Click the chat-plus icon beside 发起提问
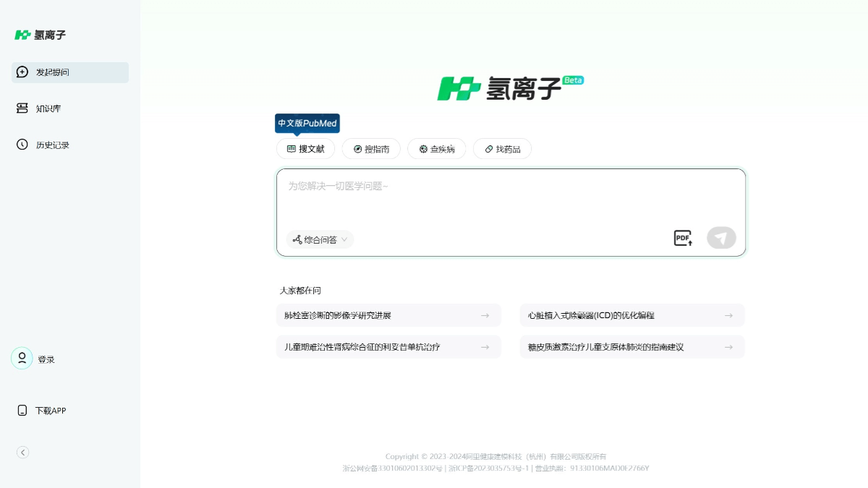The height and width of the screenshot is (488, 868). 22,72
